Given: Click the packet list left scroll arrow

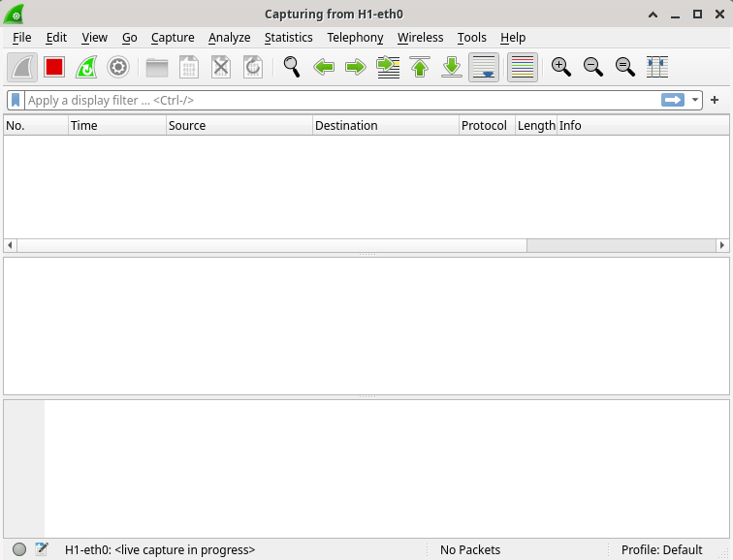Looking at the screenshot, I should coord(10,245).
